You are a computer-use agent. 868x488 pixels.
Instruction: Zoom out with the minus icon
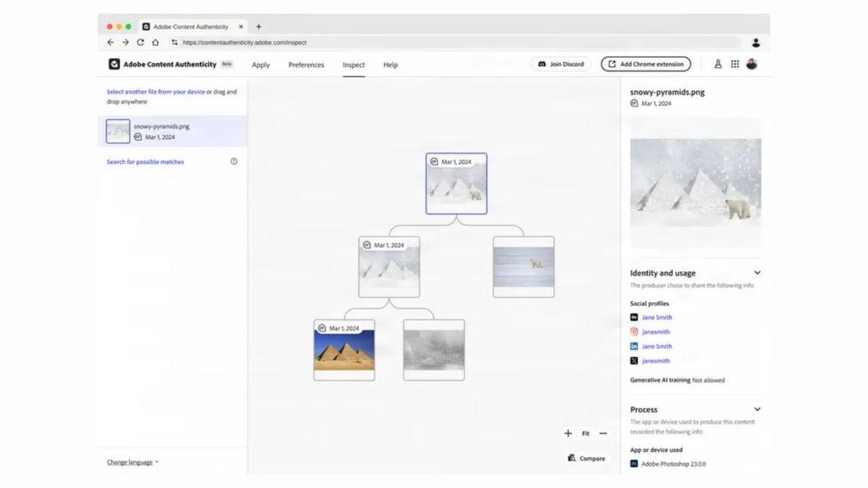tap(603, 432)
